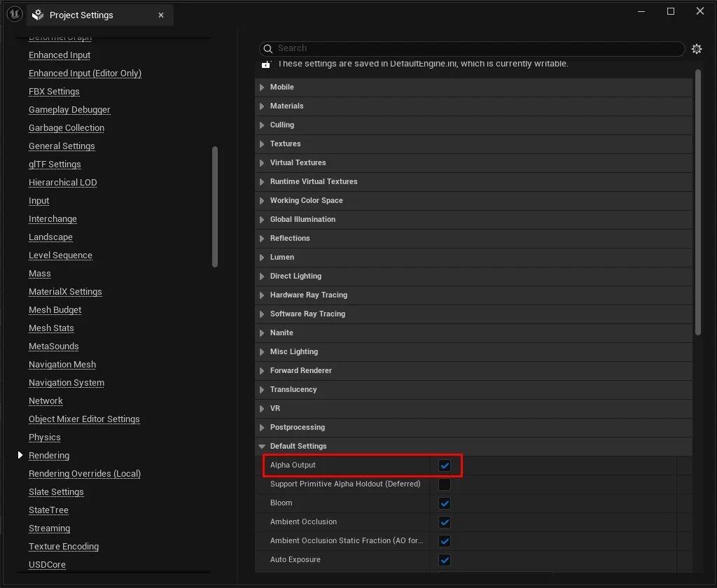
Task: Focus the settings Search field
Action: coord(472,48)
